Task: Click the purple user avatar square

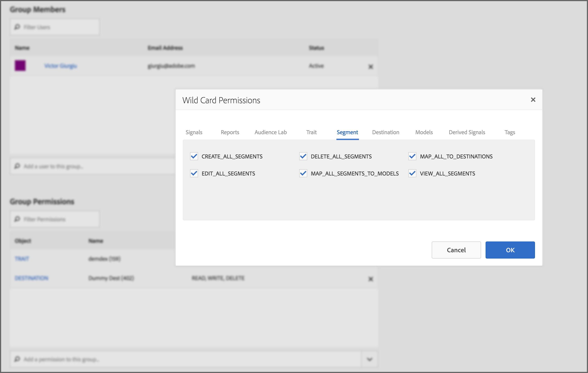Action: pos(20,66)
